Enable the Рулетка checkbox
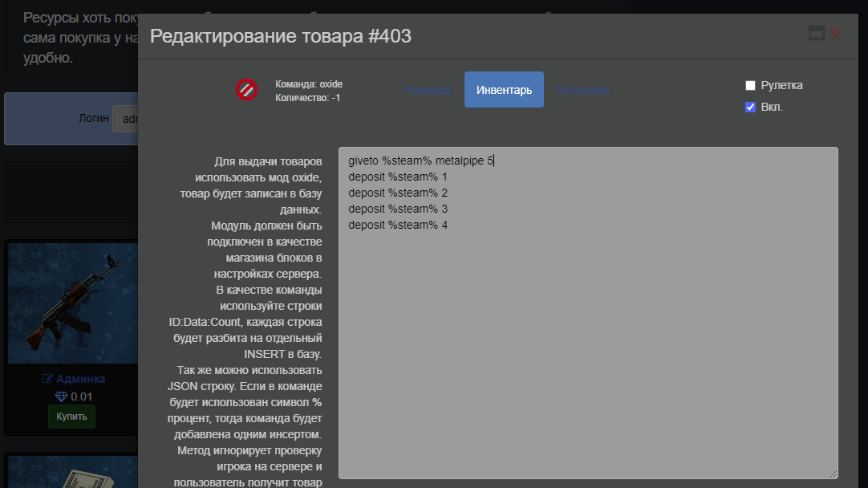 [751, 85]
